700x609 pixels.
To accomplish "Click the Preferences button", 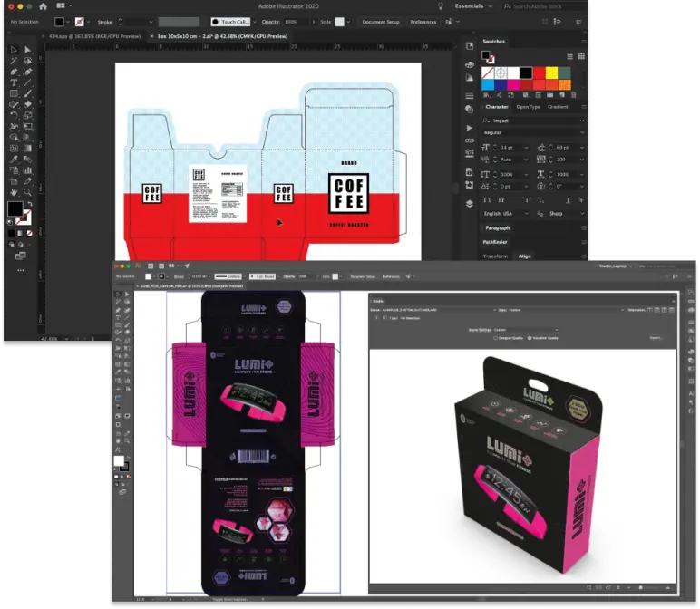I will pos(423,22).
